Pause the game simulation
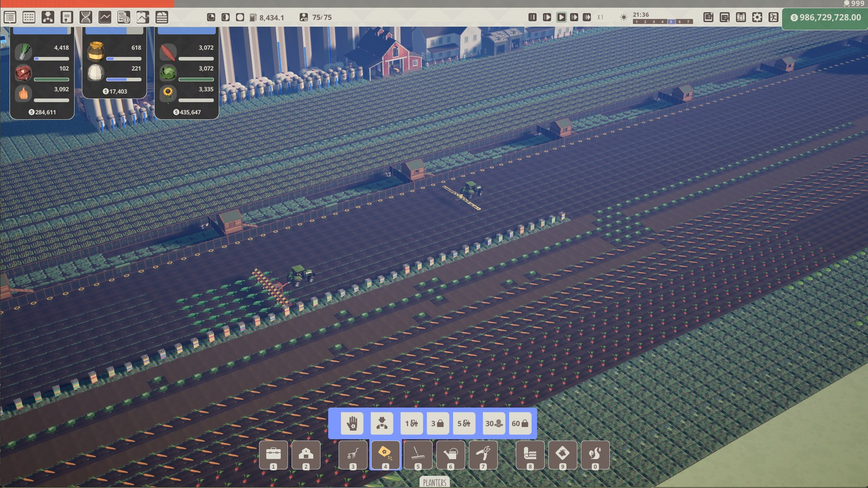The height and width of the screenshot is (488, 868). 533,17
